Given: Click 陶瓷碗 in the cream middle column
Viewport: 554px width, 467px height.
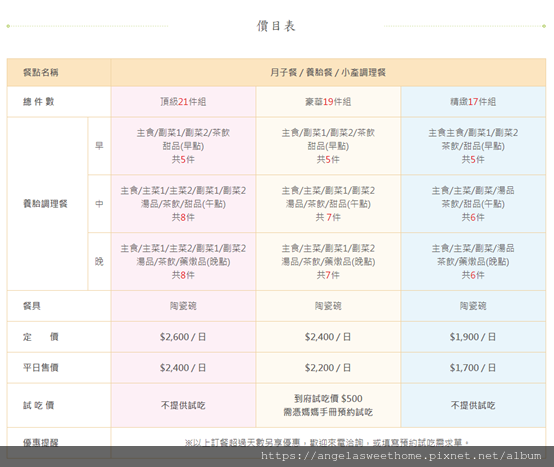Looking at the screenshot, I should 328,306.
